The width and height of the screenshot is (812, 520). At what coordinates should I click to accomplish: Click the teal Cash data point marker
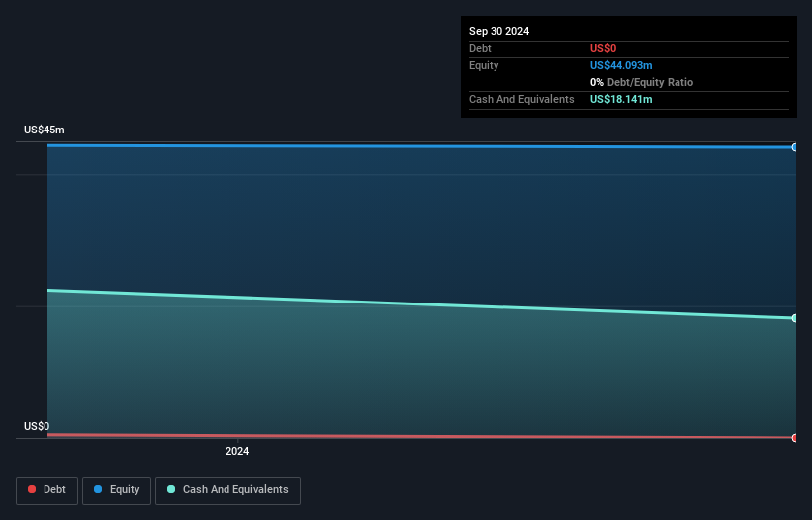tap(795, 318)
